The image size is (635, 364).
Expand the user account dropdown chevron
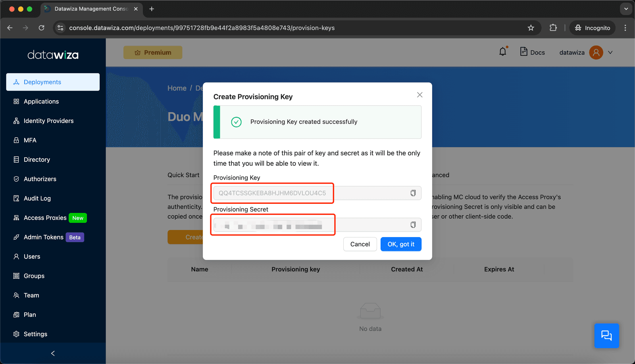coord(610,52)
